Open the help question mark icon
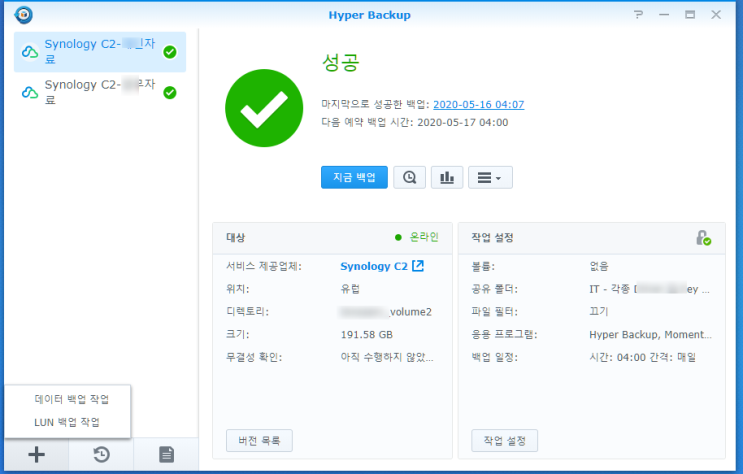The height and width of the screenshot is (474, 743). [x=638, y=15]
